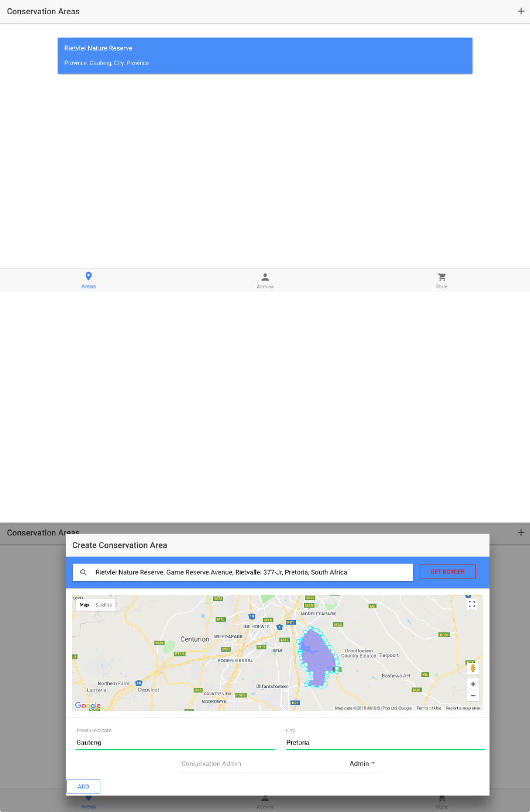Switch the map to Satellite view

pos(104,605)
